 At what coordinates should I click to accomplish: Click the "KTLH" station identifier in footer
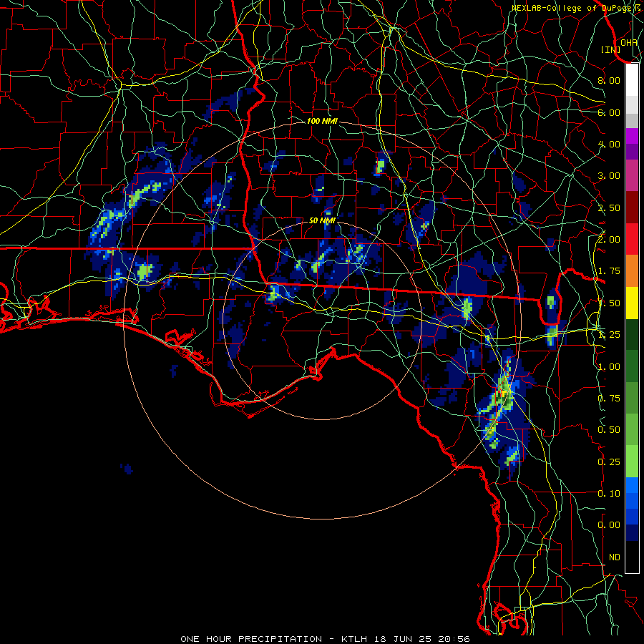(x=354, y=639)
